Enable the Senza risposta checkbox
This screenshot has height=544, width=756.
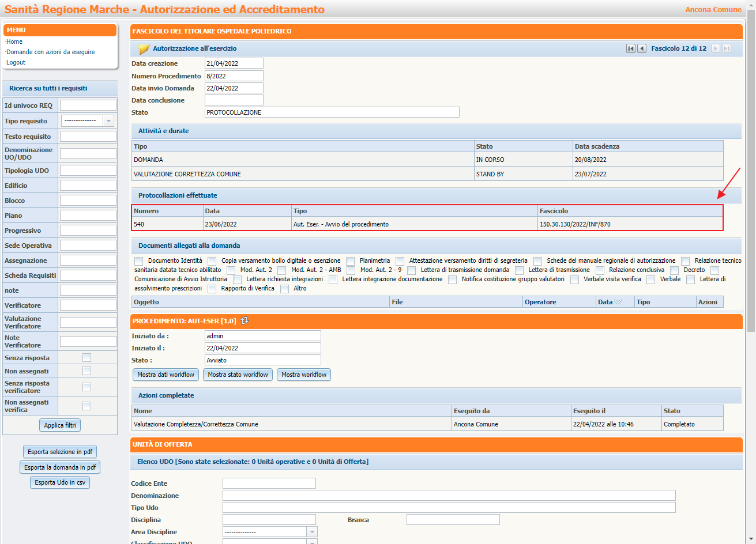[x=86, y=358]
